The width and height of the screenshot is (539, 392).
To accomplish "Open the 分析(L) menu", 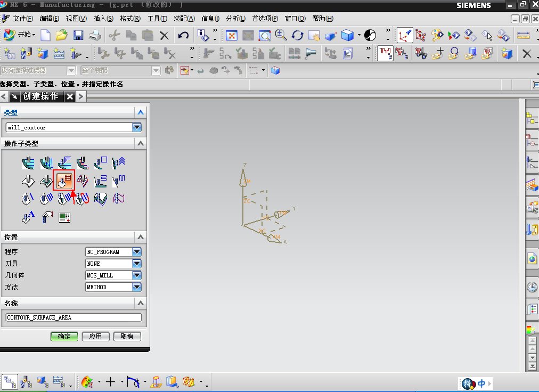I will tap(235, 19).
